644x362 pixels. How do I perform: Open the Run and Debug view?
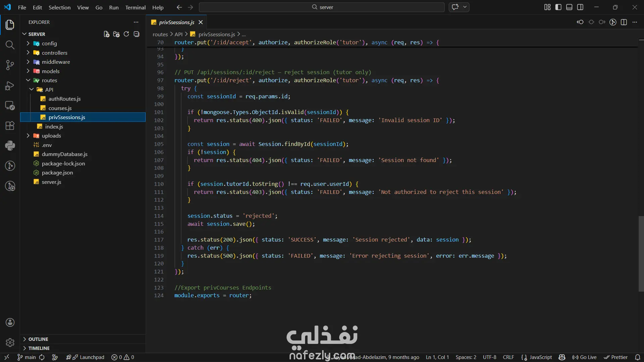coord(10,86)
